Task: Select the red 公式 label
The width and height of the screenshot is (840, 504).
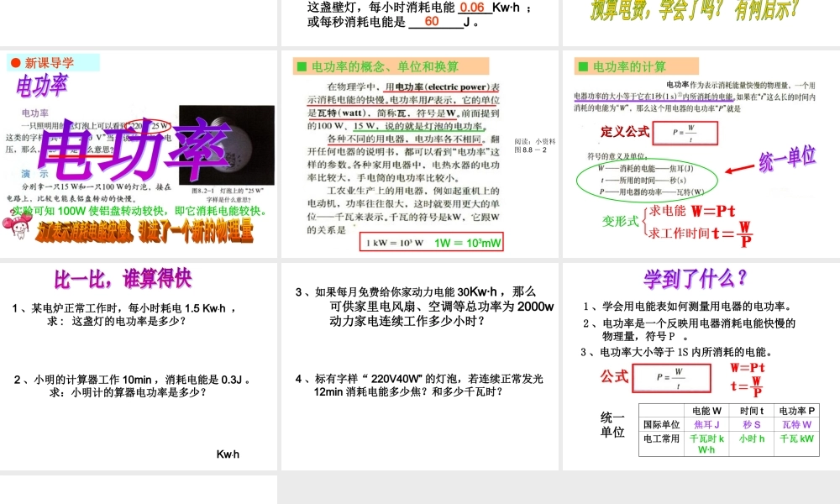Action: coord(614,376)
